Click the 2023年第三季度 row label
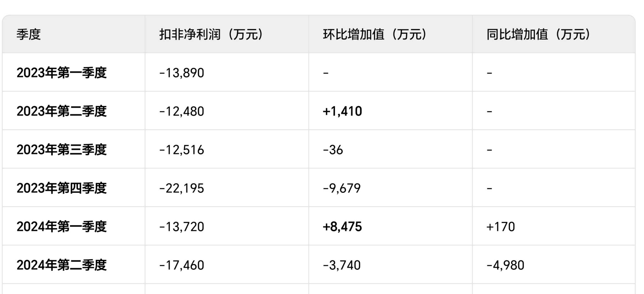This screenshot has width=644, height=294. pyautogui.click(x=62, y=150)
